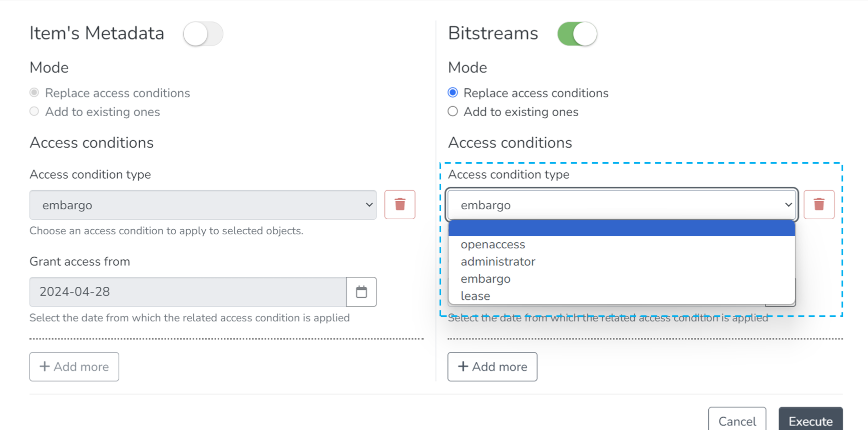Select the blank highlighted option in dropdown list
Screen dimensions: 868x430
(621, 228)
